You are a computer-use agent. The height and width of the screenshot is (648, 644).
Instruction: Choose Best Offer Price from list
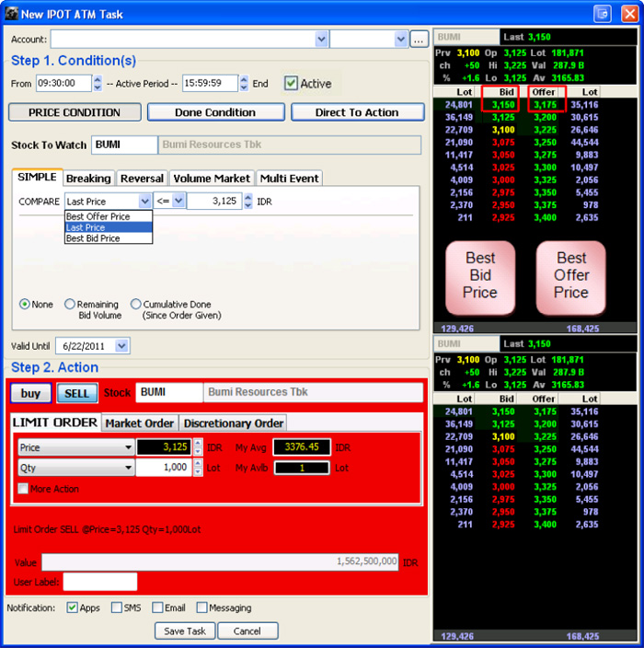tap(109, 216)
